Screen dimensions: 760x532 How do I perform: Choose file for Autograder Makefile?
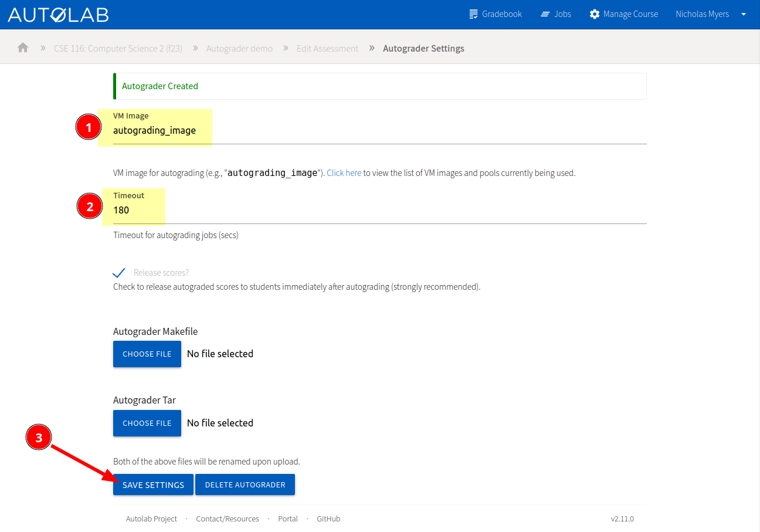147,354
